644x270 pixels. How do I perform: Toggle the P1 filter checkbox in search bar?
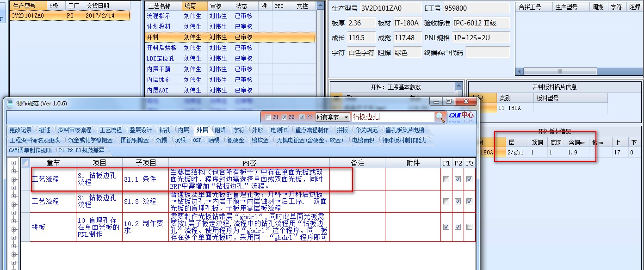click(268, 117)
